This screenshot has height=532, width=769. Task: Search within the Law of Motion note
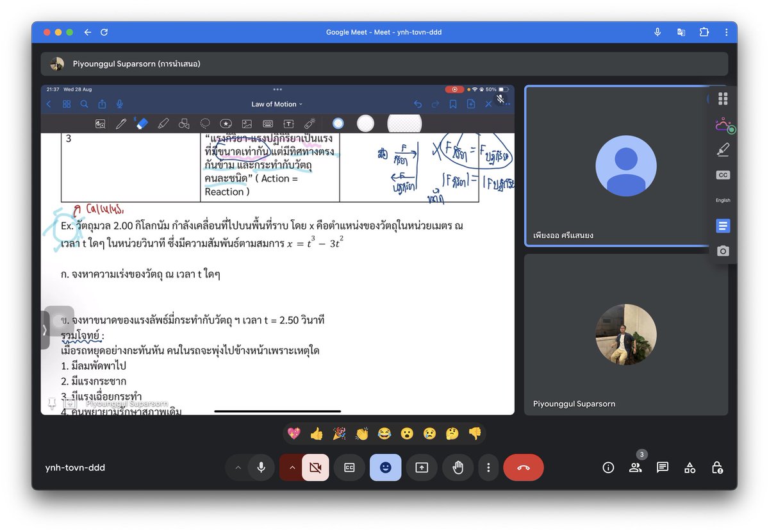click(x=85, y=104)
